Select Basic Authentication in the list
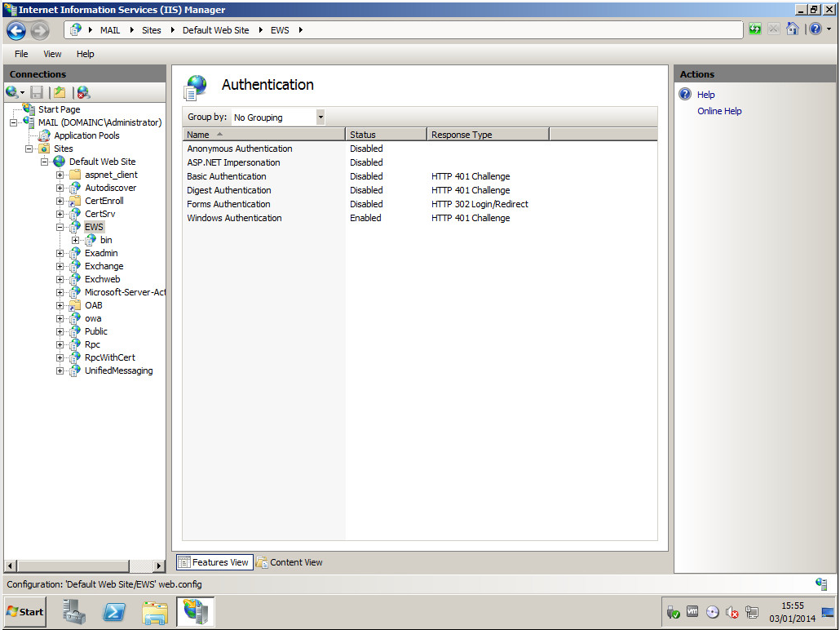The image size is (840, 630). pos(419,176)
